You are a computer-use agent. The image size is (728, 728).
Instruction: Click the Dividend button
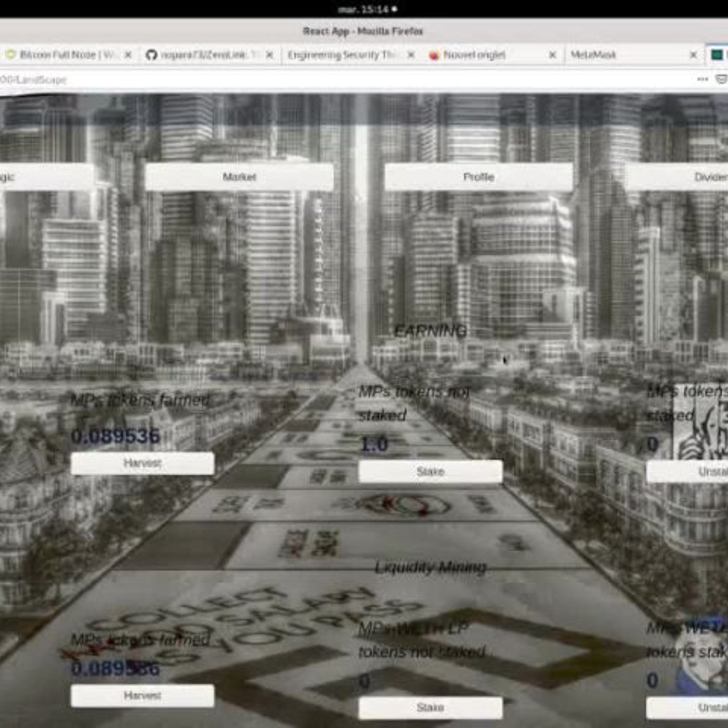tap(676, 177)
